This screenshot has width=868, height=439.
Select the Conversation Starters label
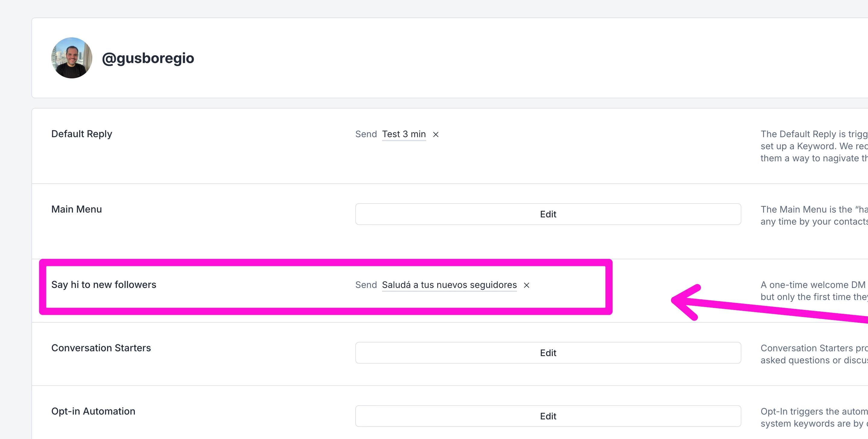click(101, 348)
